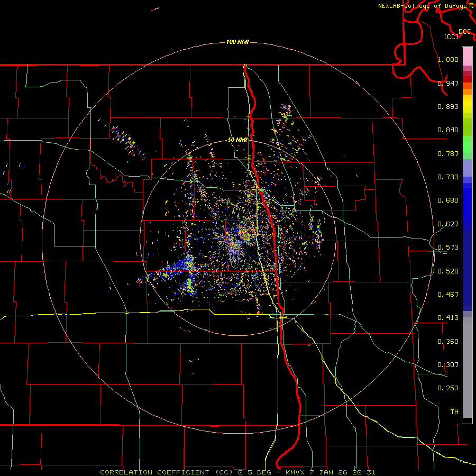Click the 0.307 color scale value

(448, 365)
